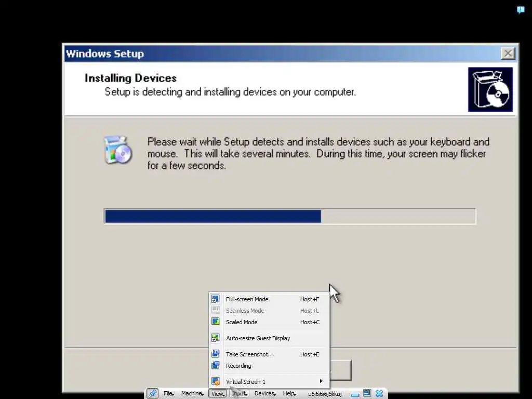Select Scaled Mode menu entry
Screen dimensions: 532x399
click(269, 322)
